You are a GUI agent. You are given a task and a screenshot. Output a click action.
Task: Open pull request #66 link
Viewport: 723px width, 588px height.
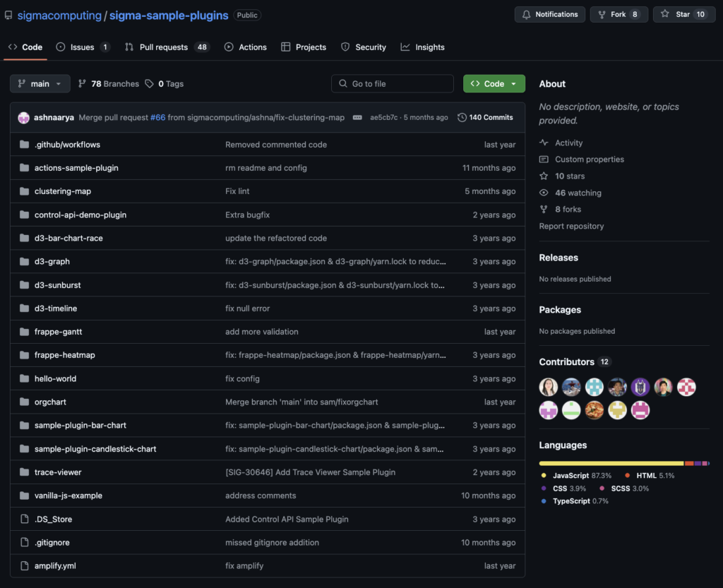point(157,117)
